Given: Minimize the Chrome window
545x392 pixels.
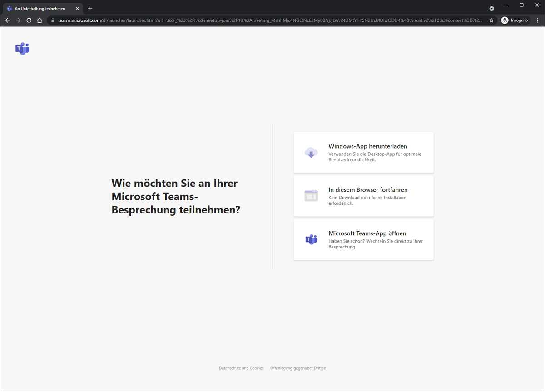Looking at the screenshot, I should click(x=506, y=5).
